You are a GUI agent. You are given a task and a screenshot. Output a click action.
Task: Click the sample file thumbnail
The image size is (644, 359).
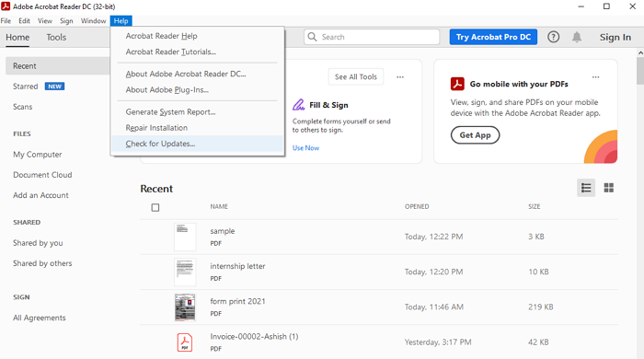coord(185,237)
